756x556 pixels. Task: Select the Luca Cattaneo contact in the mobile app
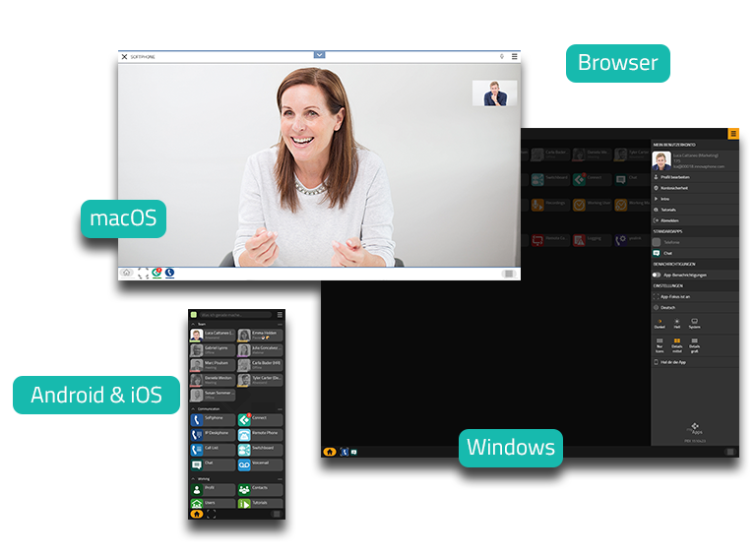pos(213,335)
